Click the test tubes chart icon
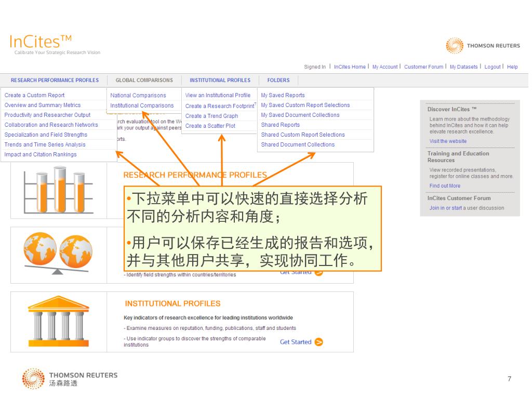Screen dimensions: 532x399 [x=58, y=190]
